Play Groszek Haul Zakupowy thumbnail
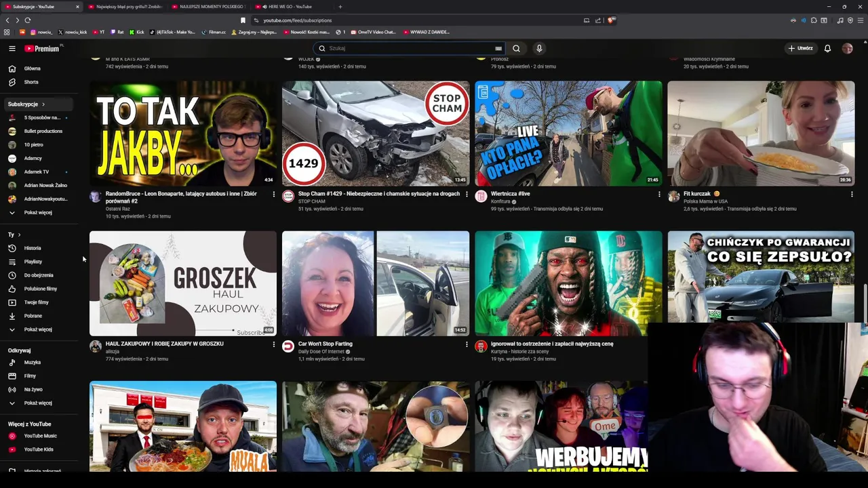The height and width of the screenshot is (488, 868). click(x=183, y=283)
